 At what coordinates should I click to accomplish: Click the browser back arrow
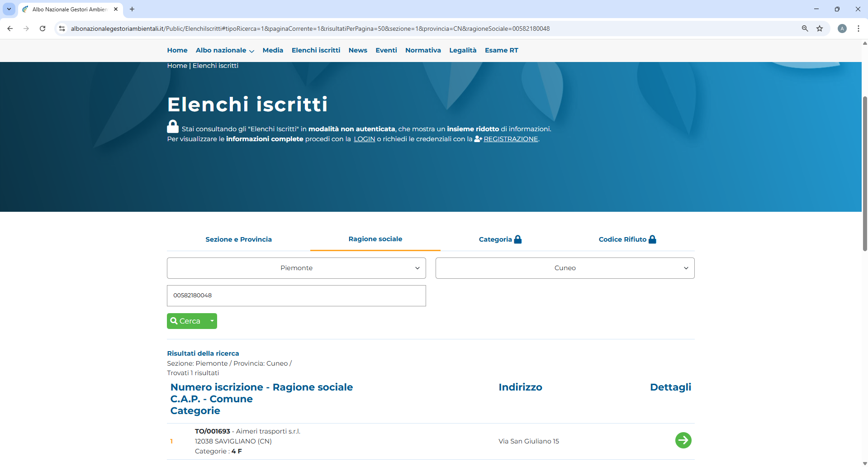pyautogui.click(x=10, y=29)
